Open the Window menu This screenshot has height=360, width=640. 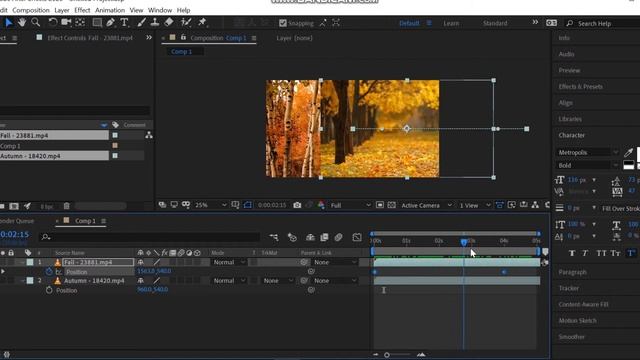(160, 10)
